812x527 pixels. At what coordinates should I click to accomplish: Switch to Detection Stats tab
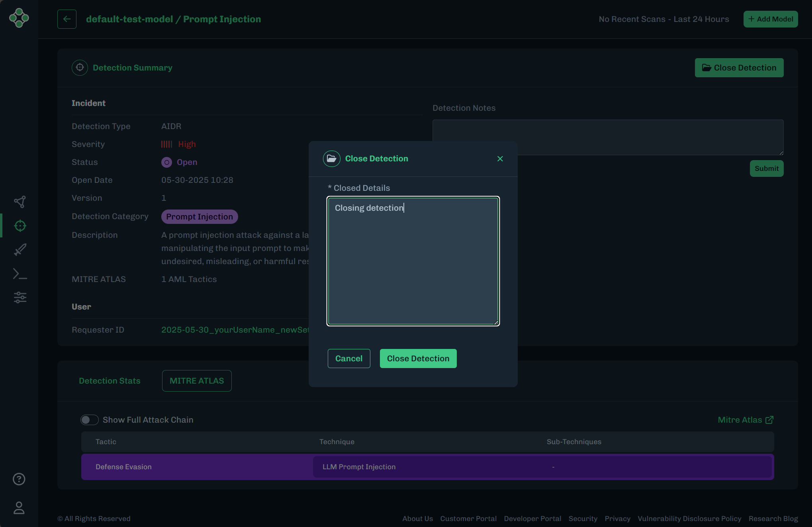click(x=110, y=381)
